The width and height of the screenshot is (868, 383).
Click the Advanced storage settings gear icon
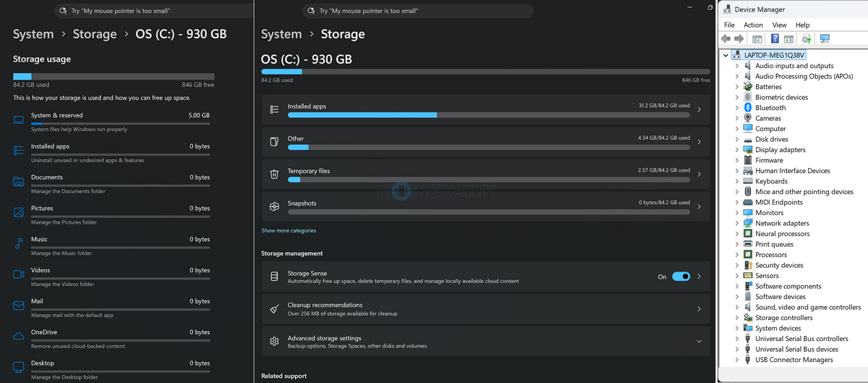tap(274, 342)
